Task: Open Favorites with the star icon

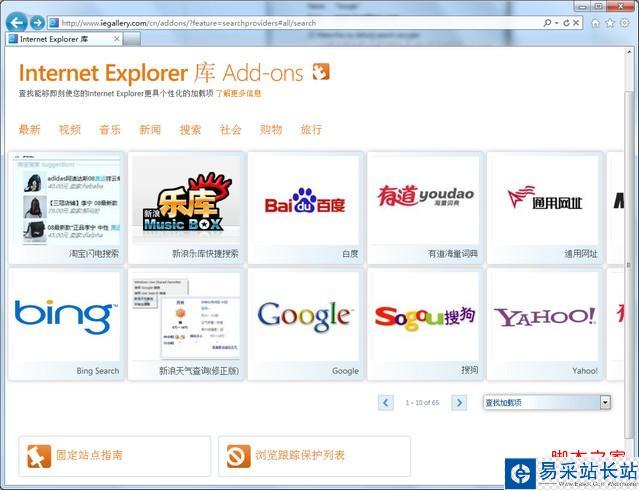Action: [x=610, y=23]
